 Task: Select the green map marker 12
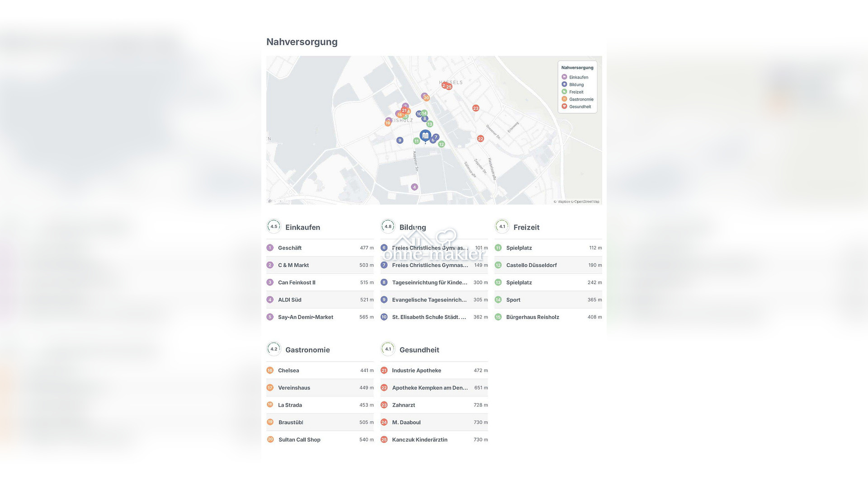pyautogui.click(x=441, y=144)
